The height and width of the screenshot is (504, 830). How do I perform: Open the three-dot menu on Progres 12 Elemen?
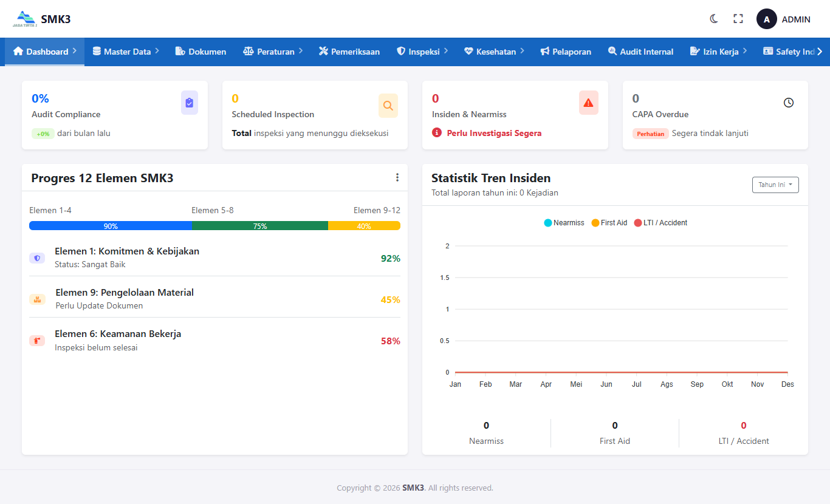(x=397, y=177)
